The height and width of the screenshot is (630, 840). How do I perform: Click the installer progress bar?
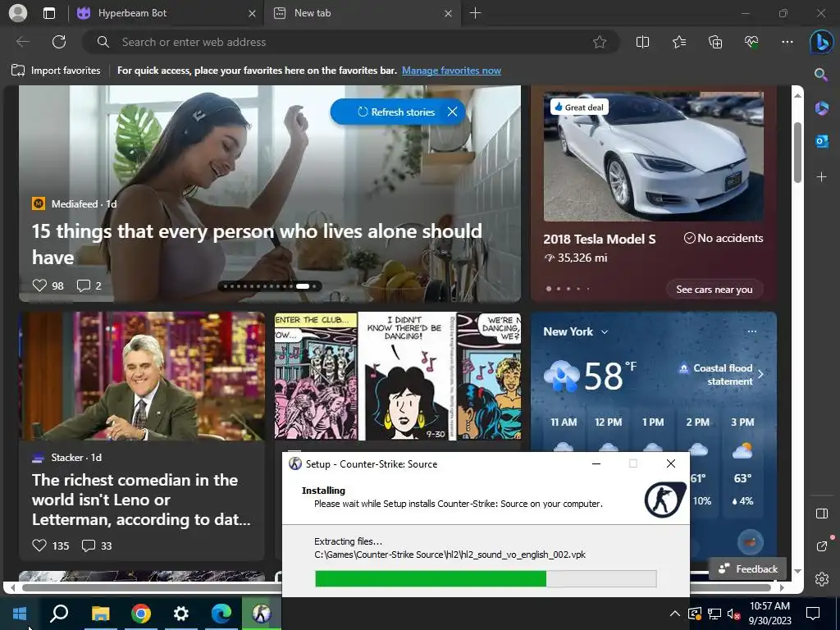486,578
